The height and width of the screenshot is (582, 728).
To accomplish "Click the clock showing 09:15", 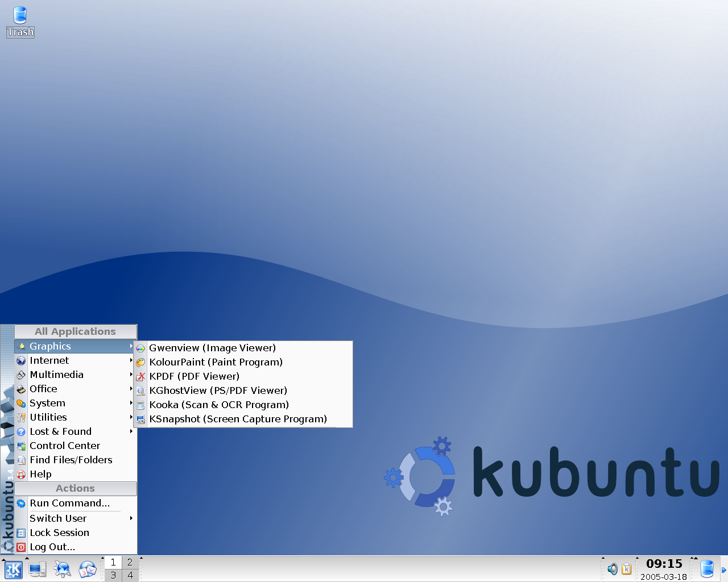I will tap(664, 564).
